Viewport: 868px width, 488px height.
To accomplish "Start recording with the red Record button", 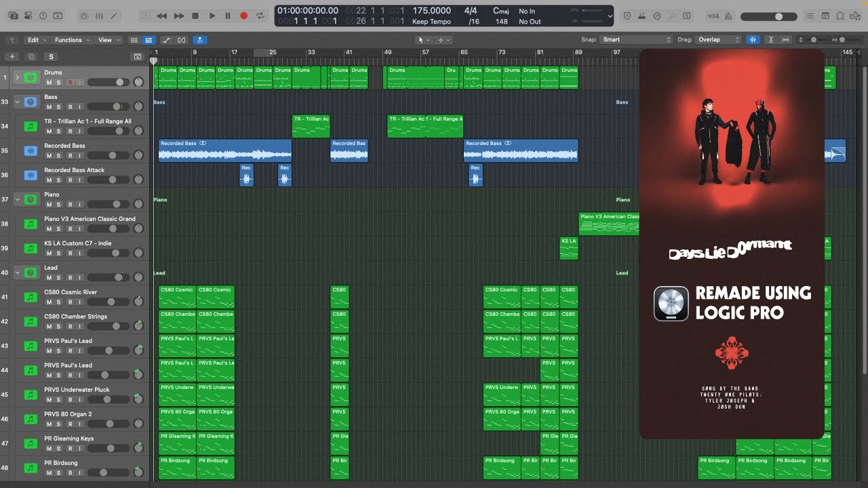I will [x=244, y=16].
